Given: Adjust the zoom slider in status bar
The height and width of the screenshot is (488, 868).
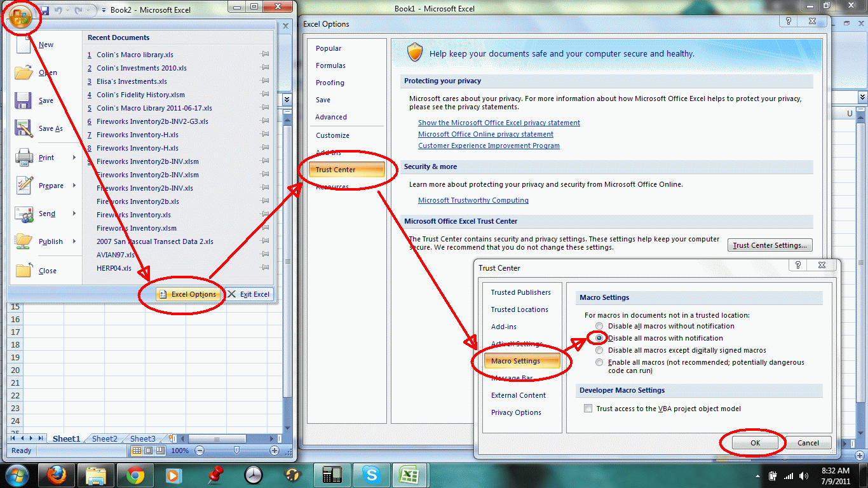Looking at the screenshot, I should coord(236,451).
